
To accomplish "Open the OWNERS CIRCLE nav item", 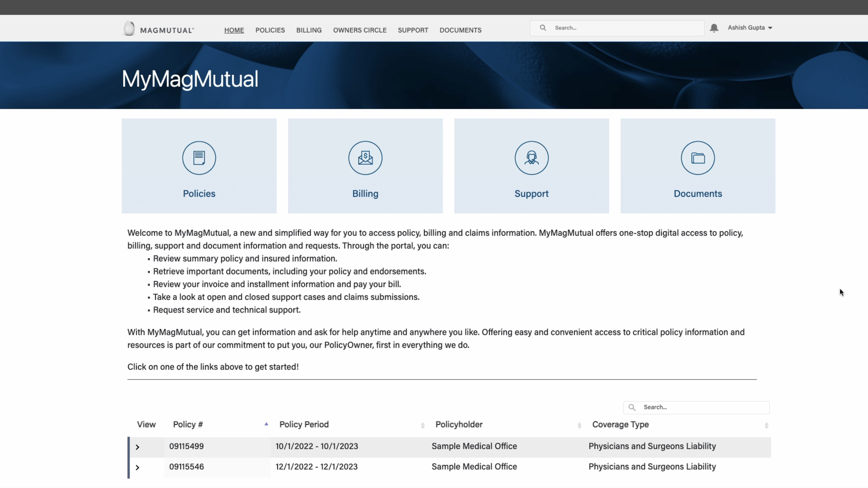I will coord(360,30).
